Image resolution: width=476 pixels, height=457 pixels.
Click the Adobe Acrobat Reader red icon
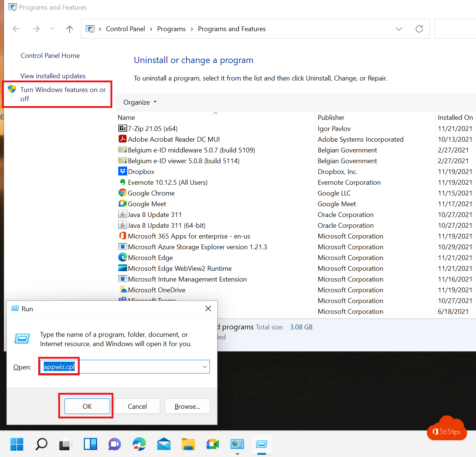click(122, 139)
